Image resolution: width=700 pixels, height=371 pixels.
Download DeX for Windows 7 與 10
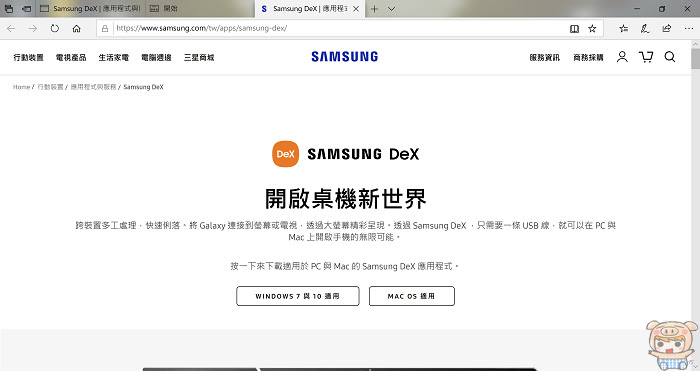coord(298,296)
